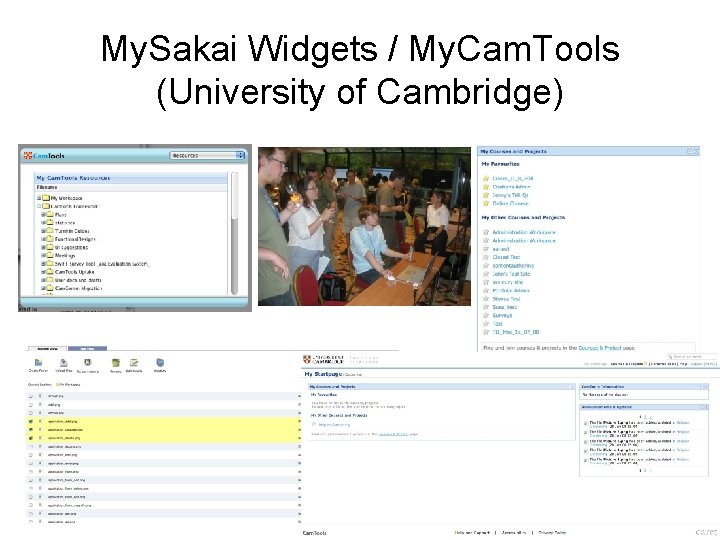The width and height of the screenshot is (720, 540).
Task: Switch to the first file manager tab
Action: (47, 349)
